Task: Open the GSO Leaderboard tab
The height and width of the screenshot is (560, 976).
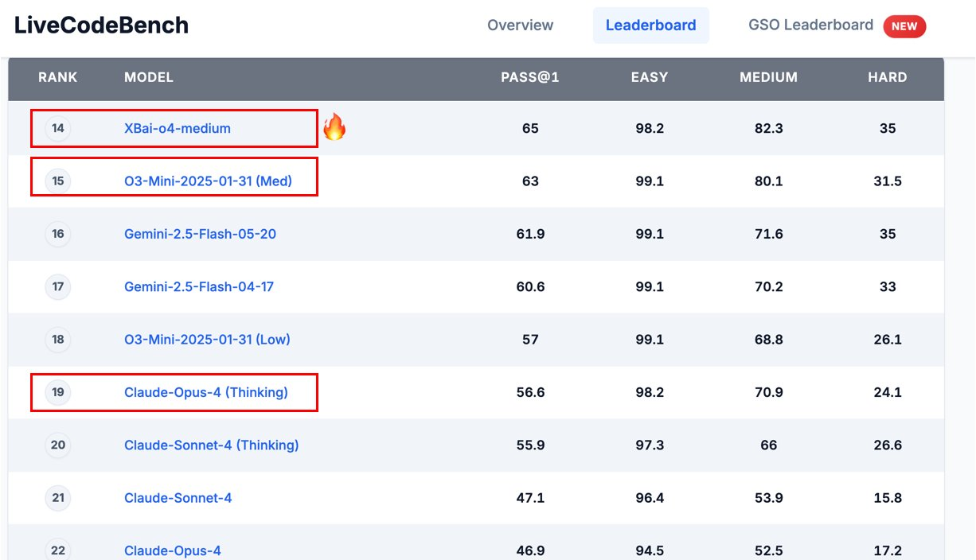Action: (x=810, y=25)
